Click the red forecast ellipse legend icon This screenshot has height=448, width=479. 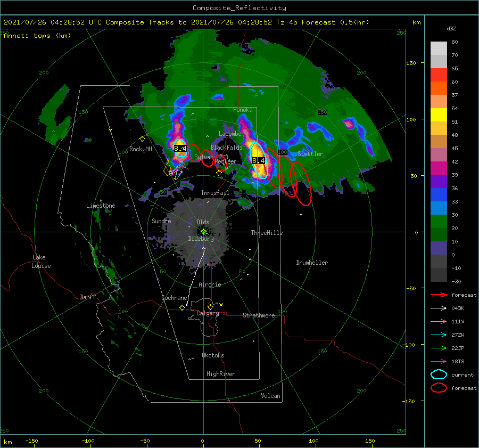coord(439,388)
